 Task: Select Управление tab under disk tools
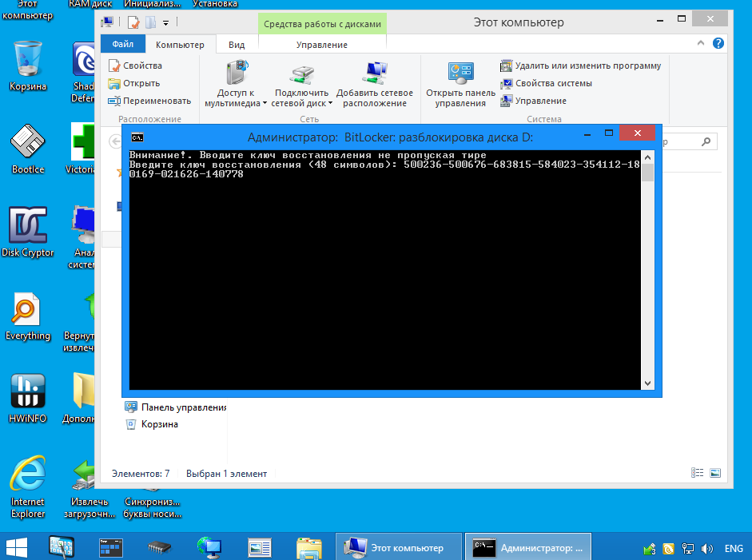(321, 45)
